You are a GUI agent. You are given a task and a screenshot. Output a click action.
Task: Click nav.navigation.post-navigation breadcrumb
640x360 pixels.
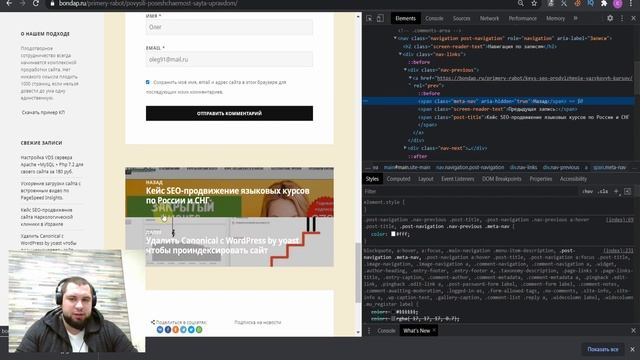[470, 167]
